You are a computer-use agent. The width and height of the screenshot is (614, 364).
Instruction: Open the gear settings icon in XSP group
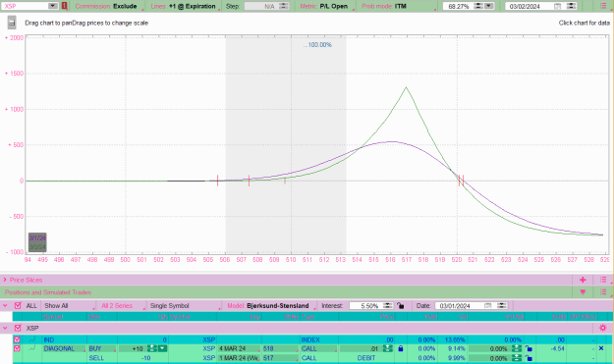[x=602, y=328]
